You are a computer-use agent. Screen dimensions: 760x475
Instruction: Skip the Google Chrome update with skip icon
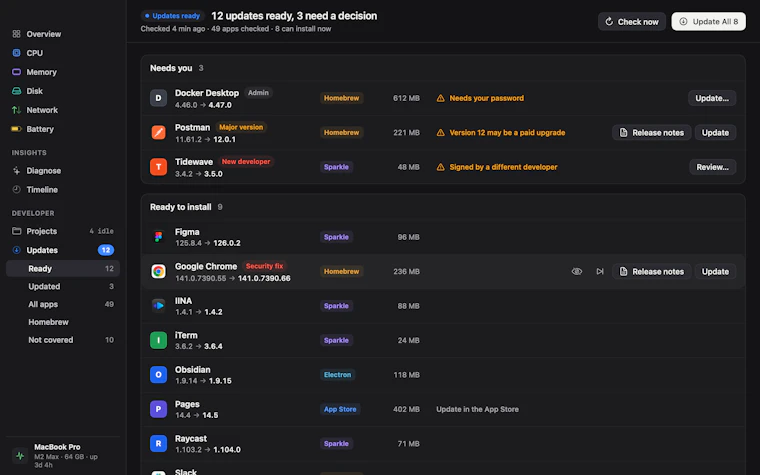[x=600, y=271]
